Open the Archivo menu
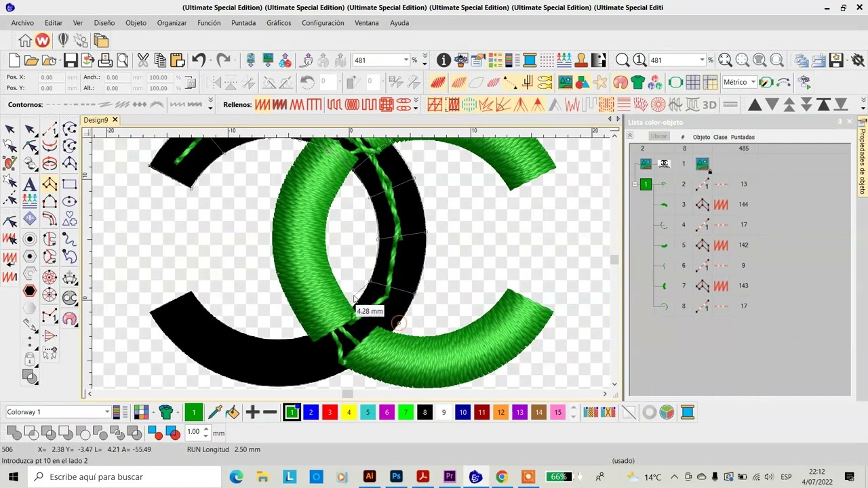This screenshot has width=868, height=488. pyautogui.click(x=22, y=22)
